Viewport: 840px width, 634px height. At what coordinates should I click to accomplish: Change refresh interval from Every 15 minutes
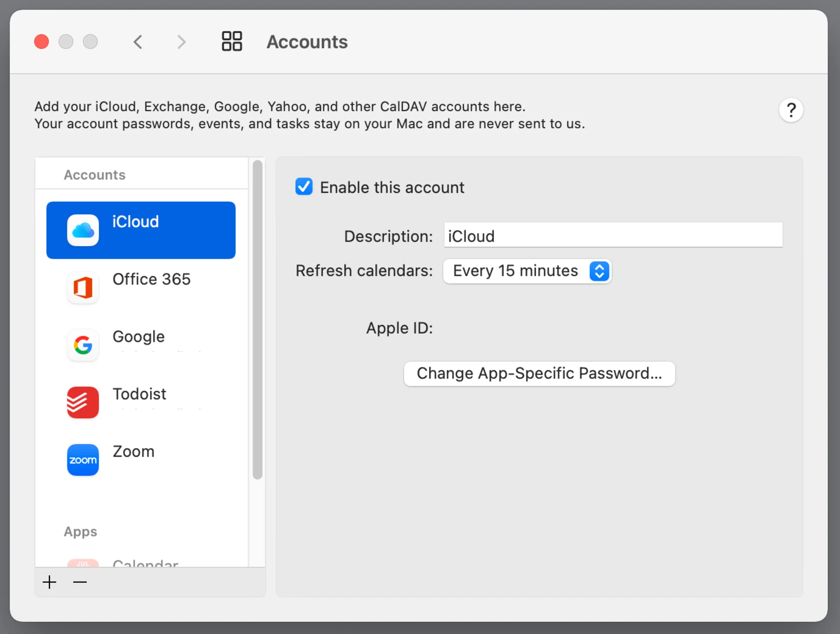(x=527, y=271)
